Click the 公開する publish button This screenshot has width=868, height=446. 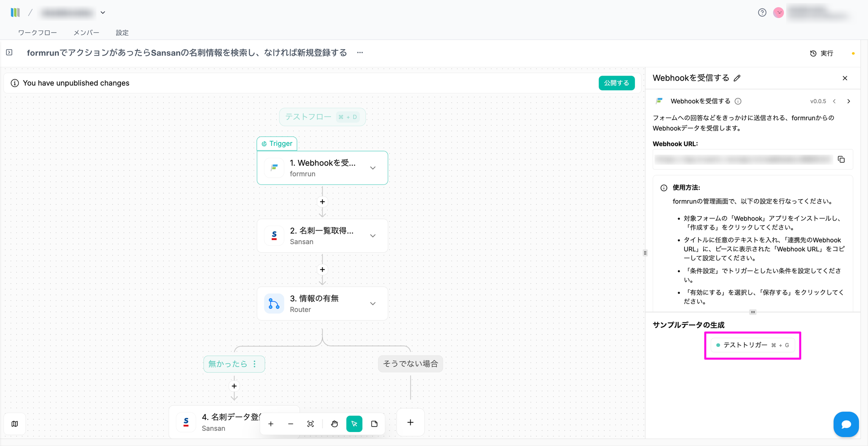pos(617,83)
